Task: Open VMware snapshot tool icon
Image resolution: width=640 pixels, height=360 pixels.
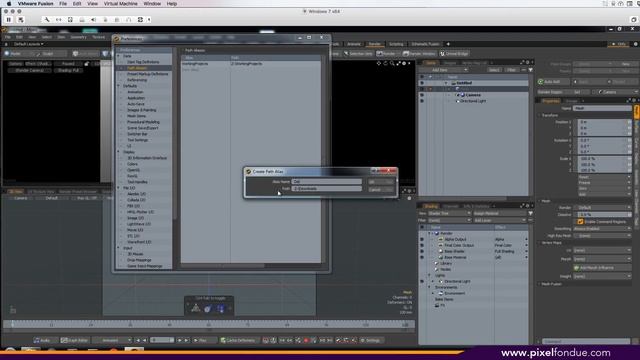Action: (x=21, y=20)
